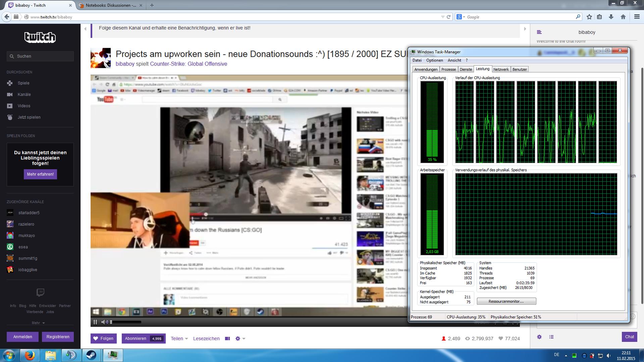The width and height of the screenshot is (644, 362).
Task: Bookmark this page with the star icon
Action: coord(589,17)
